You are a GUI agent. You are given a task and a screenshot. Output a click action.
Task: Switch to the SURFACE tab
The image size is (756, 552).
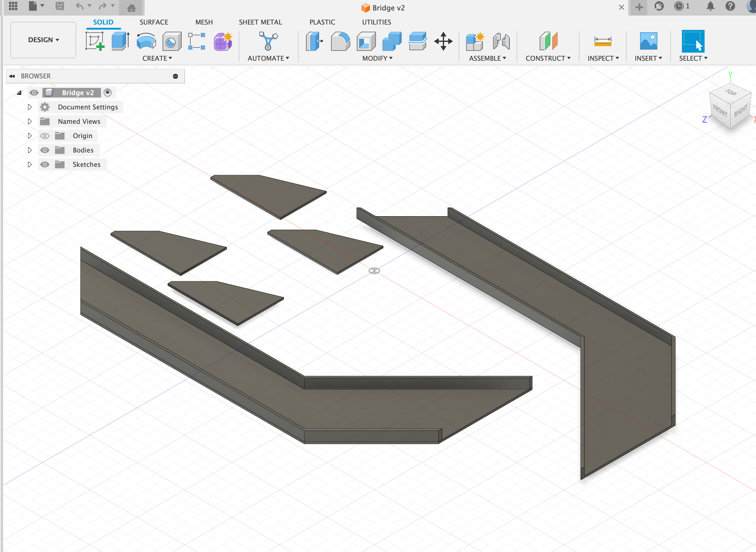(x=154, y=22)
